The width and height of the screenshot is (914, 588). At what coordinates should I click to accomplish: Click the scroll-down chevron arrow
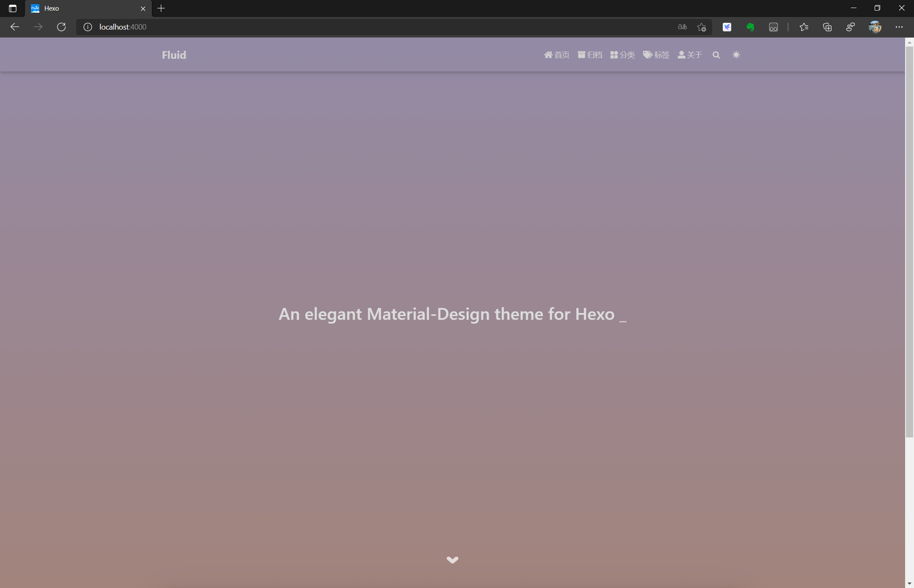pyautogui.click(x=452, y=560)
